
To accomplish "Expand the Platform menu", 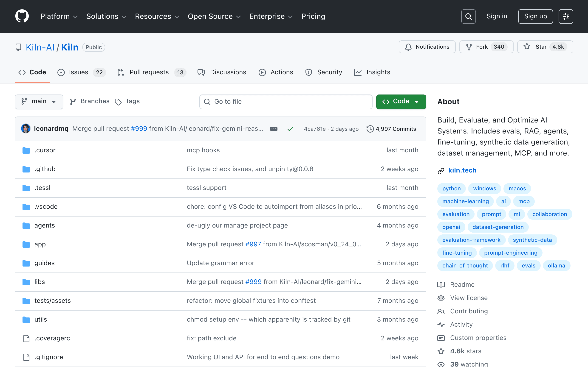I will point(59,16).
